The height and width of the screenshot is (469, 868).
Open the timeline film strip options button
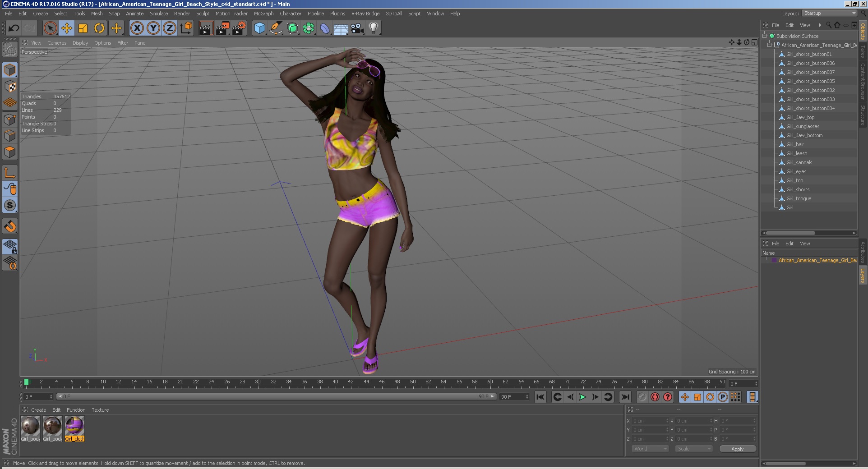(753, 397)
